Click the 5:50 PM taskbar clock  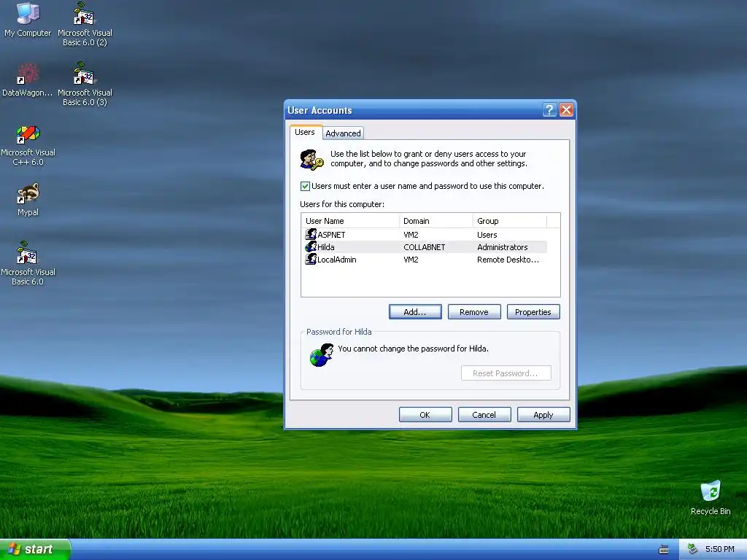coord(720,549)
